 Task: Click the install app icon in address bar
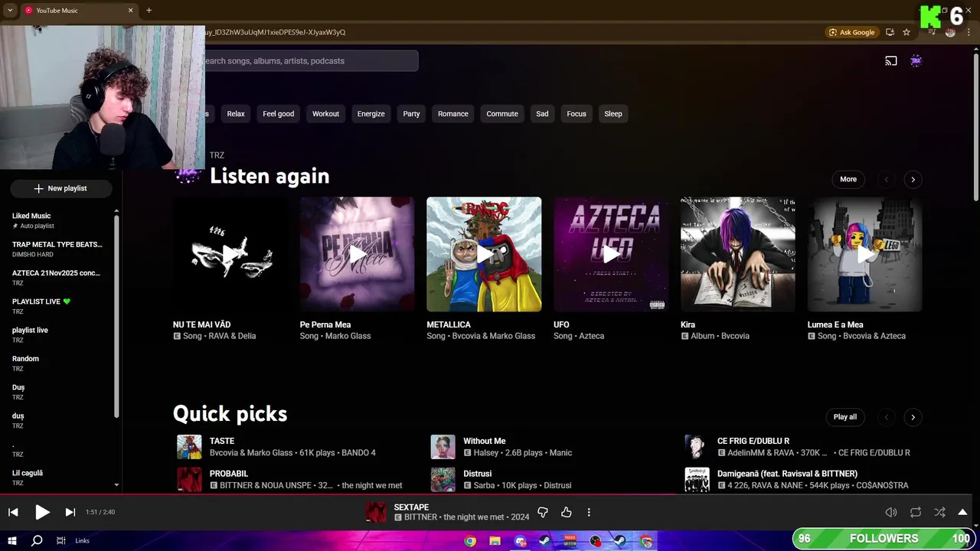[x=890, y=32]
